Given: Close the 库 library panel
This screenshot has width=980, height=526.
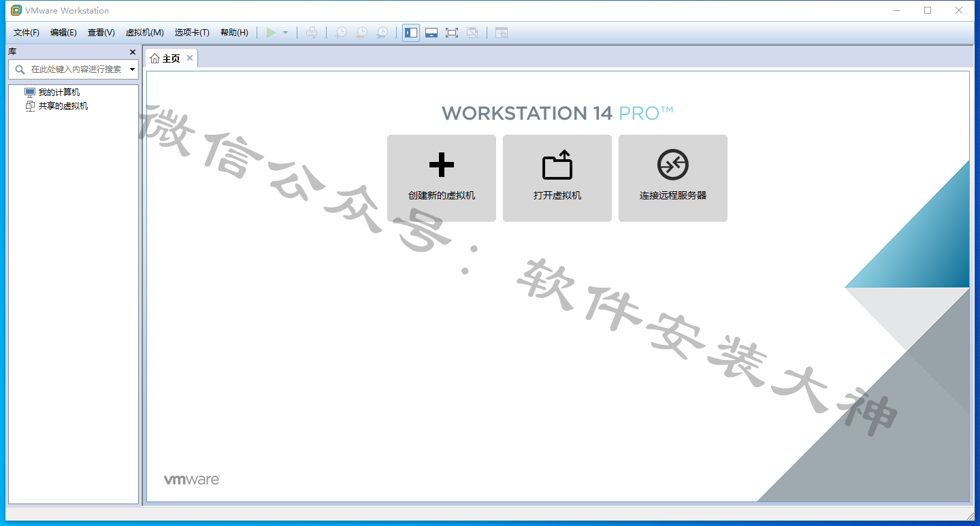Looking at the screenshot, I should [x=133, y=52].
